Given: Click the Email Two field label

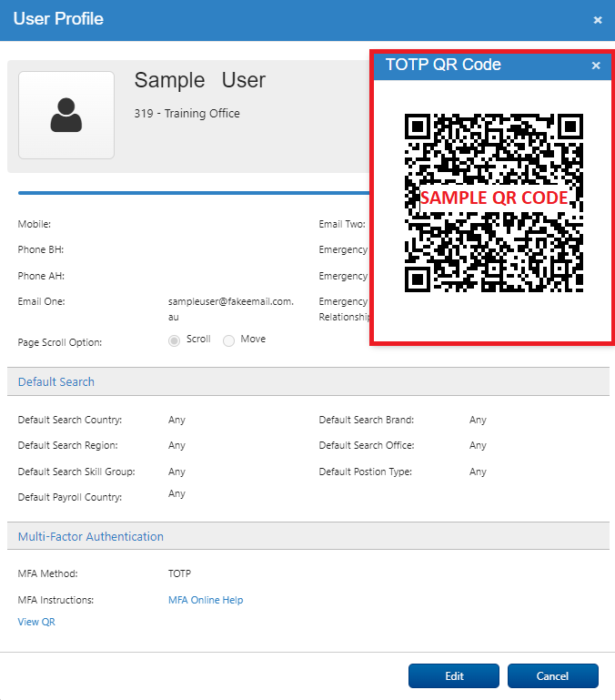Looking at the screenshot, I should coord(342,224).
